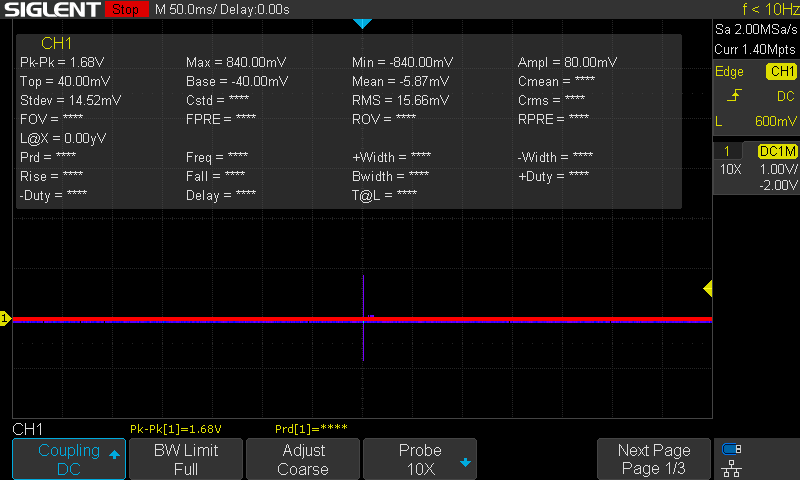This screenshot has height=480, width=800.
Task: Click the Mean = -5.87mV measurement
Action: click(401, 81)
